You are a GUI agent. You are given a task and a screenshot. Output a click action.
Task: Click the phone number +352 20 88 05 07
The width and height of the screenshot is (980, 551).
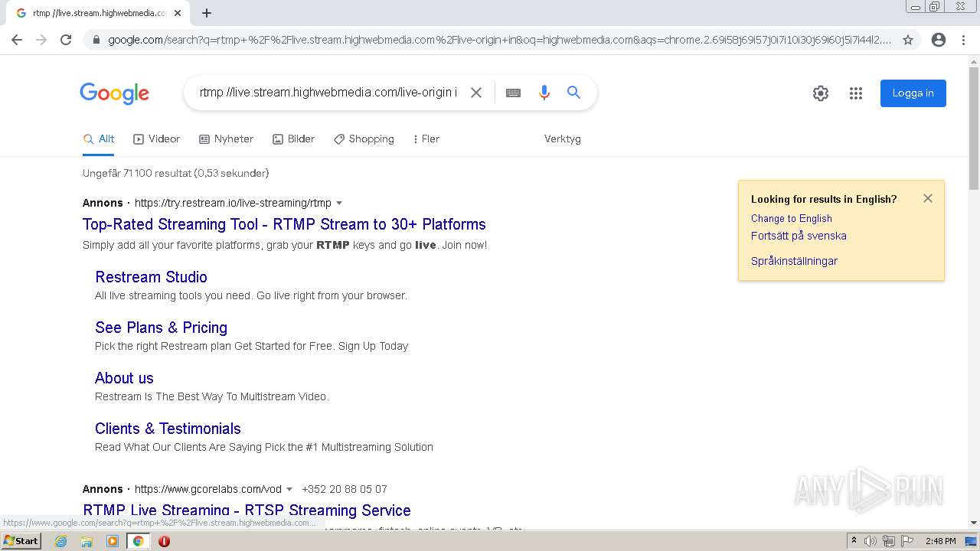coord(345,490)
